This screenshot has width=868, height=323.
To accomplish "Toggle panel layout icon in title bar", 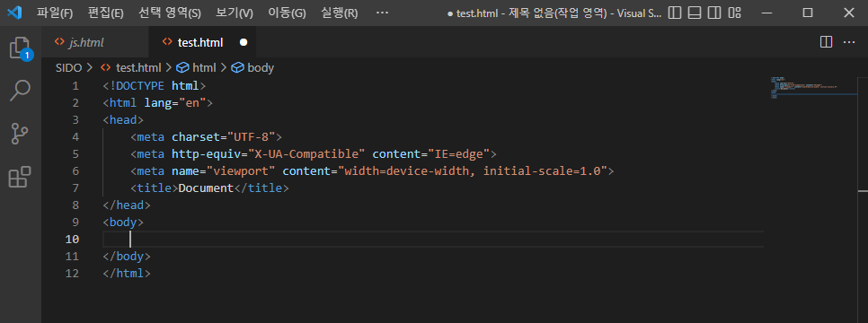I will pos(695,13).
